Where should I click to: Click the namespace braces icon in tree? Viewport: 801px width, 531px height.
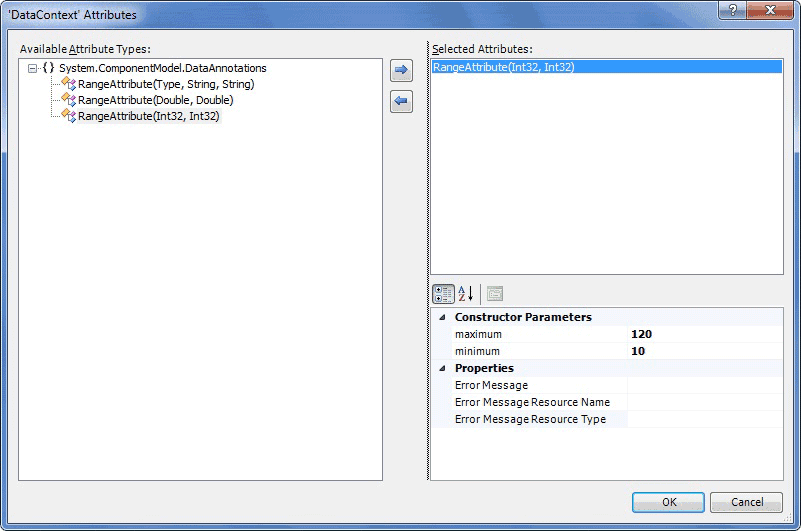click(49, 67)
